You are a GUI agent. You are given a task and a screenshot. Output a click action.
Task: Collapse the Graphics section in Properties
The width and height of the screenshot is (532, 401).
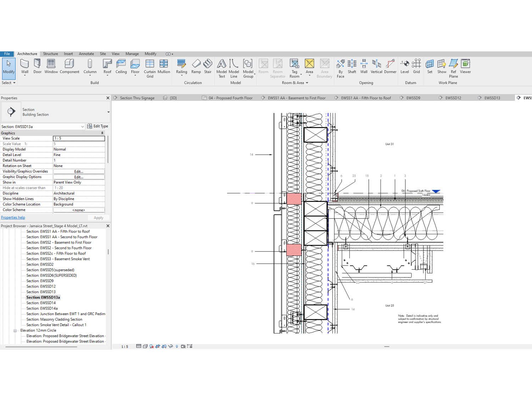coord(102,133)
